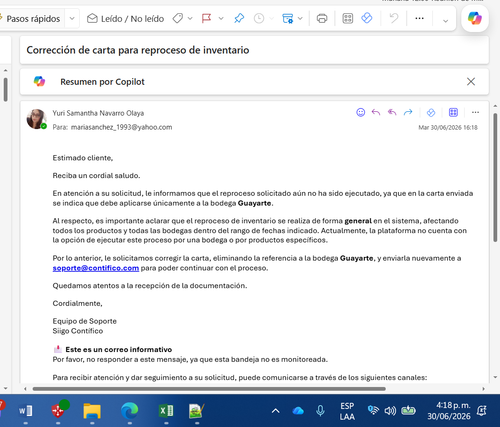500x427 pixels.
Task: Reply to the message
Action: pyautogui.click(x=376, y=112)
